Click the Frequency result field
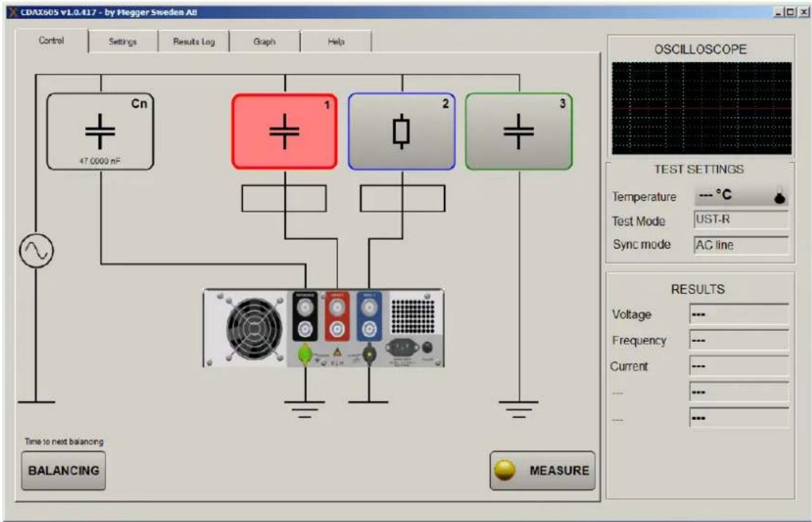 [739, 340]
